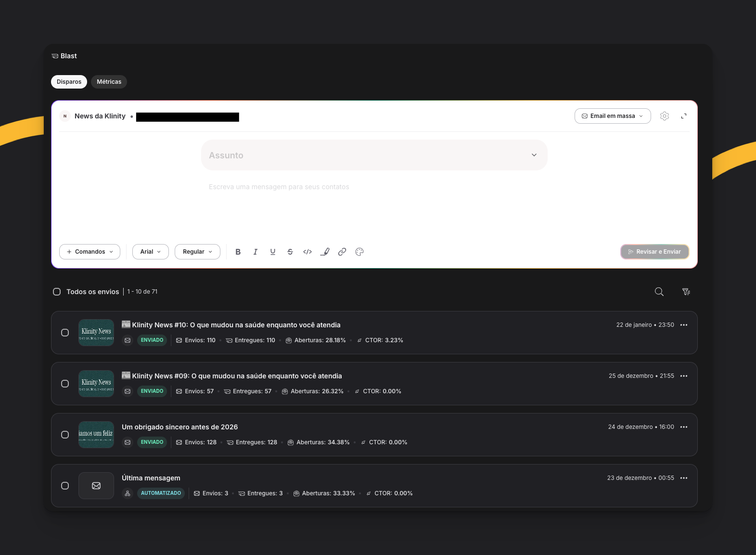Open the Última mensagem send title
This screenshot has width=756, height=555.
151,478
